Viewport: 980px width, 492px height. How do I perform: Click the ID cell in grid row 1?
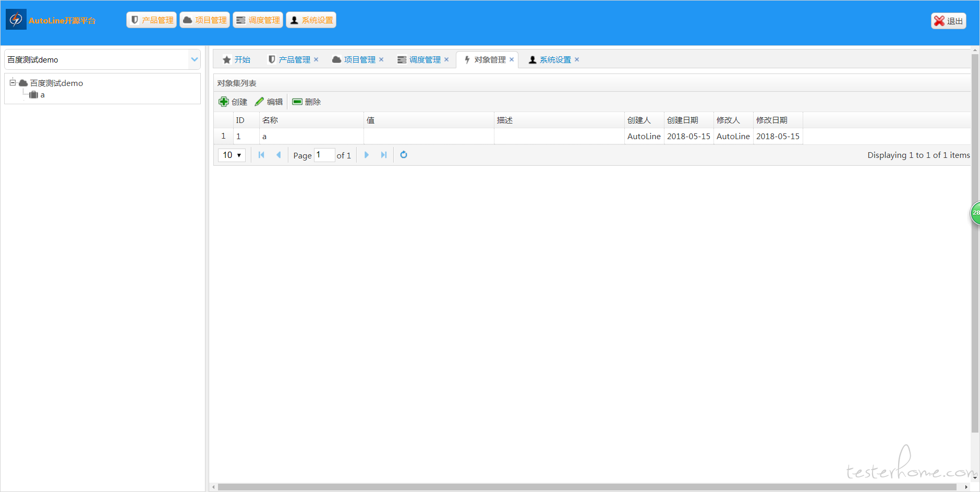tap(246, 136)
